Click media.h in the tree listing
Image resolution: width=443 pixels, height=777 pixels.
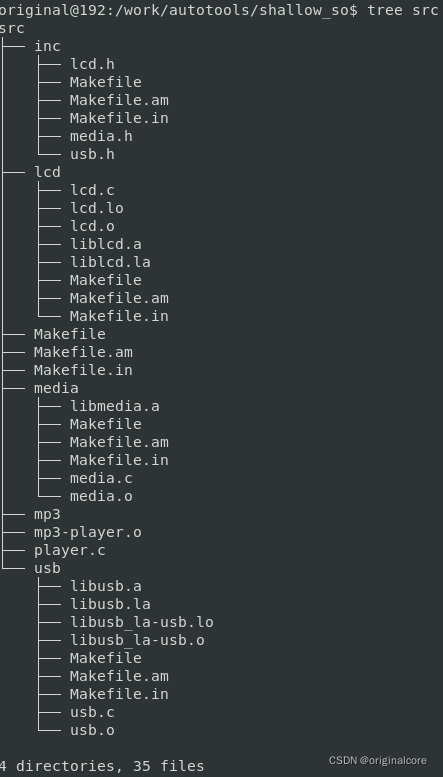click(101, 136)
